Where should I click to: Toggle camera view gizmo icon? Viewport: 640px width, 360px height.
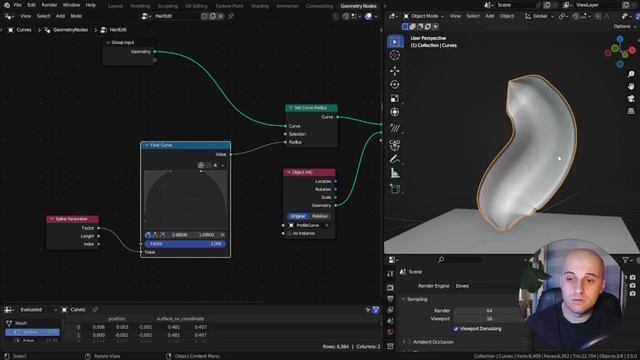click(631, 99)
